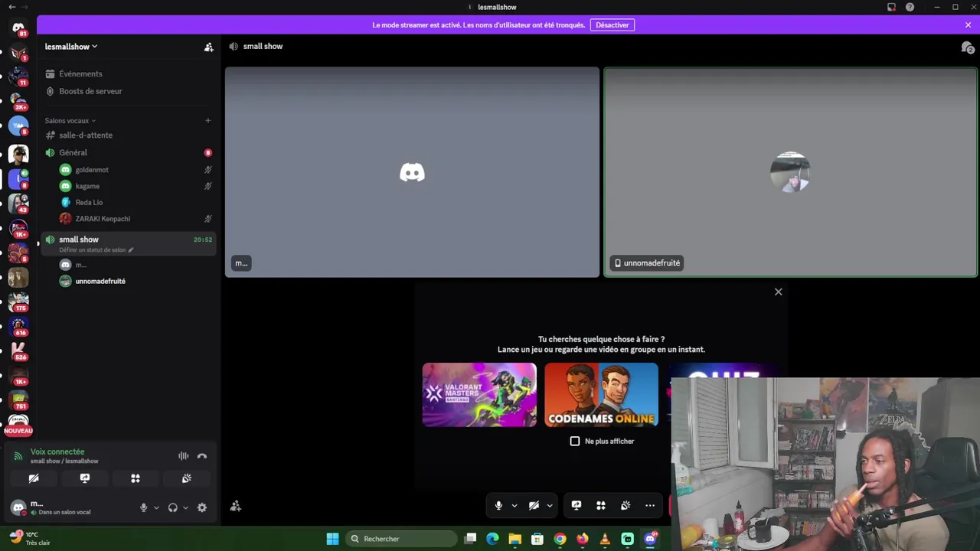This screenshot has width=980, height=551.
Task: Open soundboard from call control bar
Action: [x=626, y=506]
